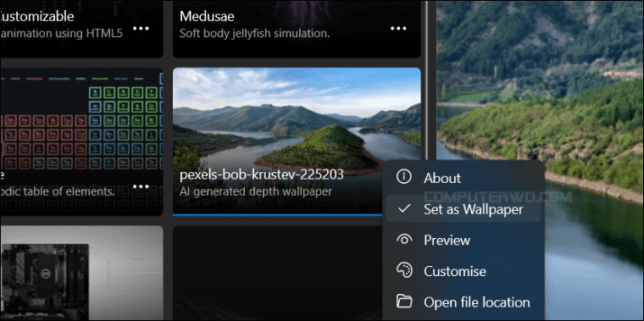Choose About from the context menu
The width and height of the screenshot is (644, 321).
464,177
